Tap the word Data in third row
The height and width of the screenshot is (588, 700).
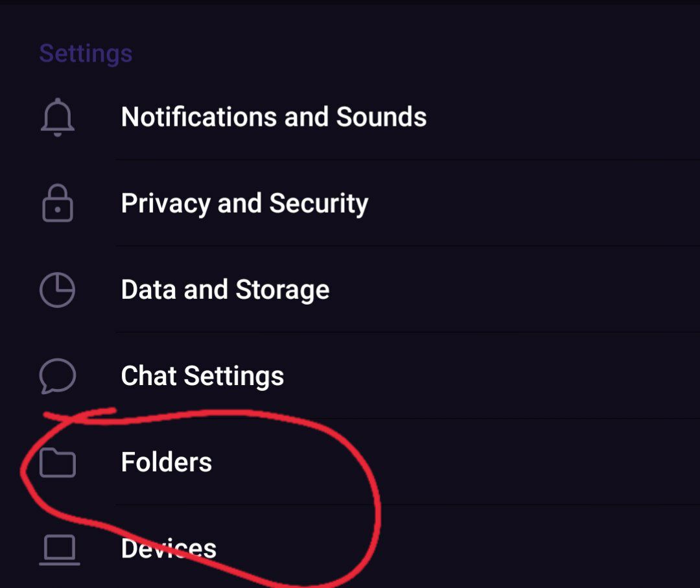tap(148, 289)
